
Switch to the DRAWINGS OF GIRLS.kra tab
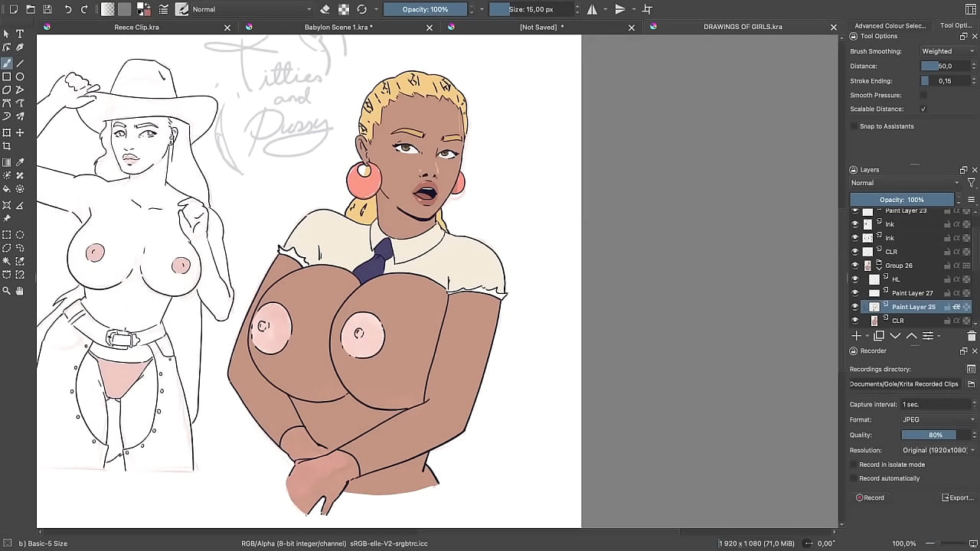pos(743,27)
